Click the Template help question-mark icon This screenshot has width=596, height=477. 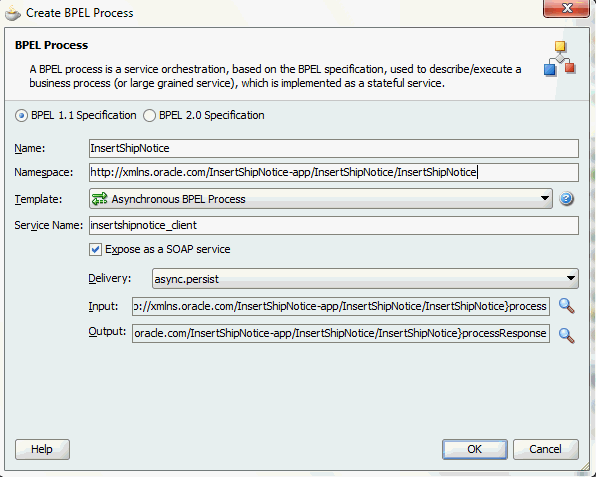[x=566, y=198]
